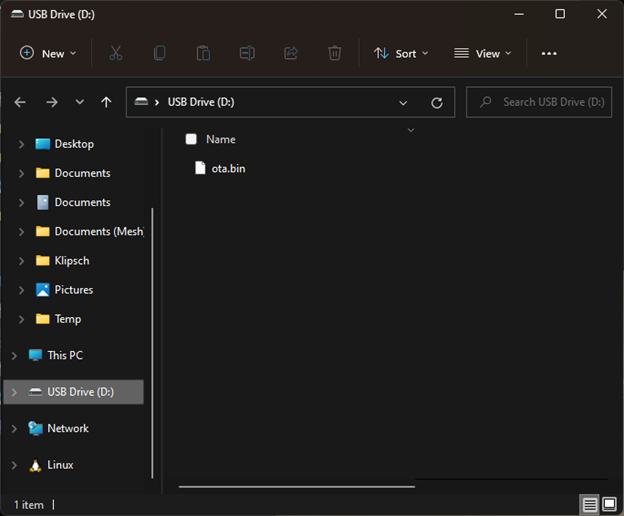Open the View dropdown menu

pos(483,53)
